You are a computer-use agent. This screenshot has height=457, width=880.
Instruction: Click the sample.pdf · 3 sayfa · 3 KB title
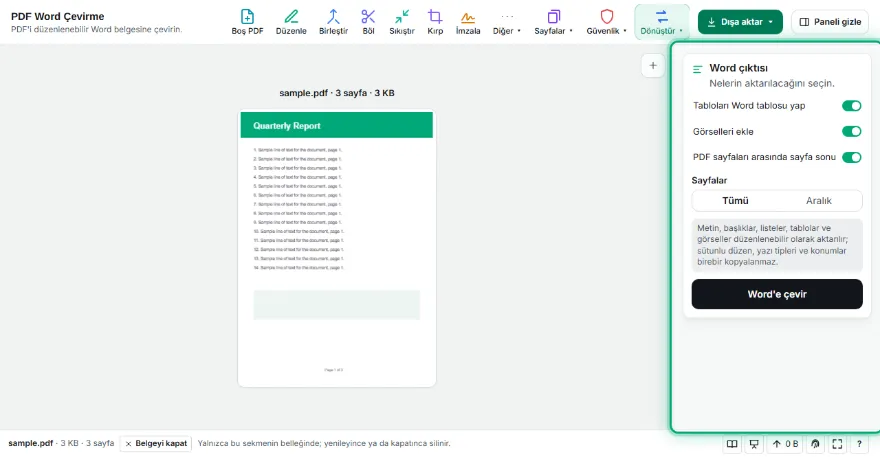[x=337, y=93]
